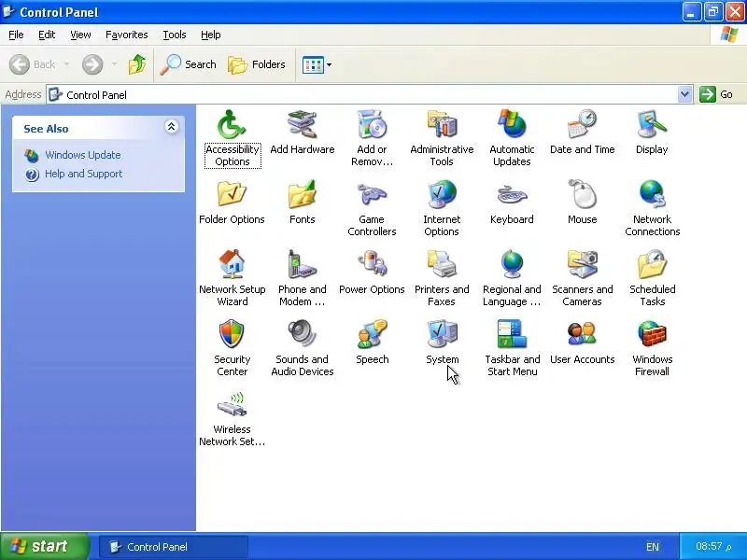Open Windows Firewall icon
This screenshot has height=560, width=747.
(x=652, y=334)
